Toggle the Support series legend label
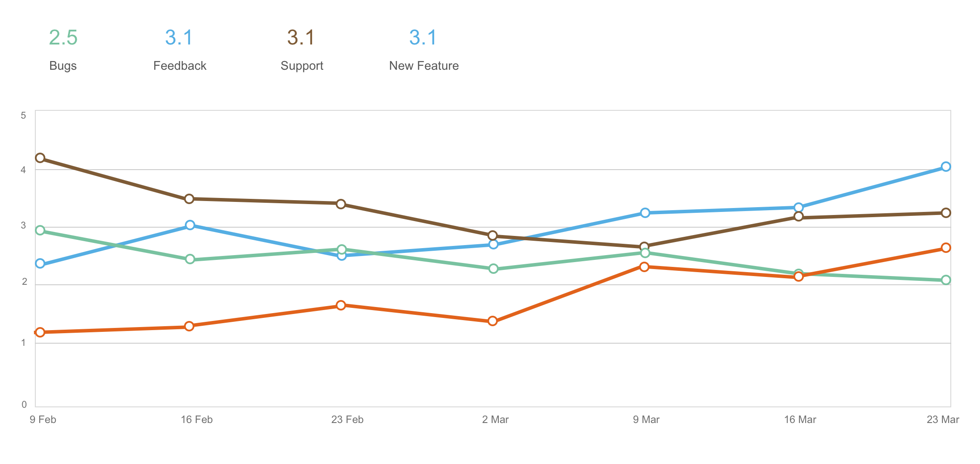This screenshot has width=980, height=464. click(x=302, y=65)
